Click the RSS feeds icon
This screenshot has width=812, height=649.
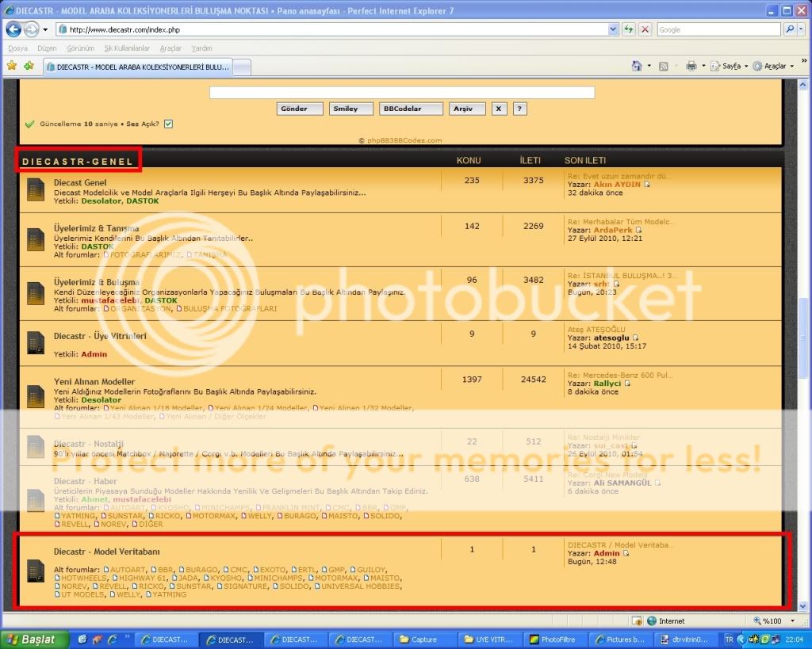tap(664, 67)
